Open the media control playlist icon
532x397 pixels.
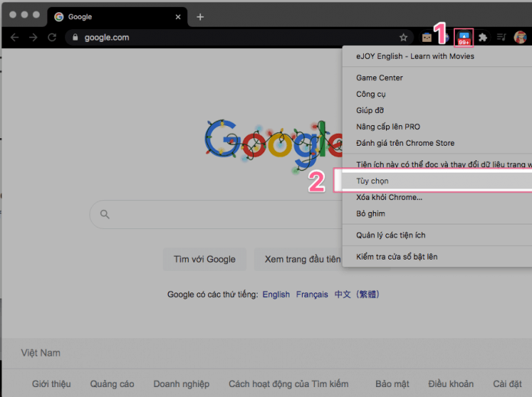pos(501,37)
